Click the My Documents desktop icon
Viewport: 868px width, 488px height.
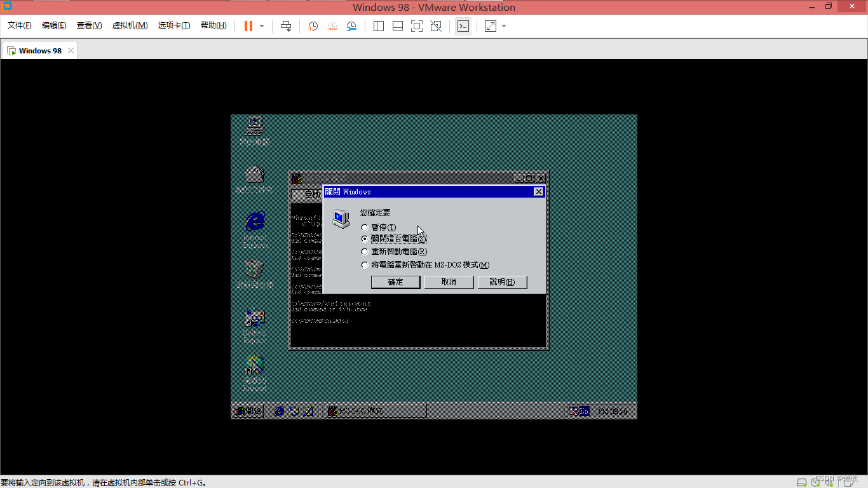254,179
